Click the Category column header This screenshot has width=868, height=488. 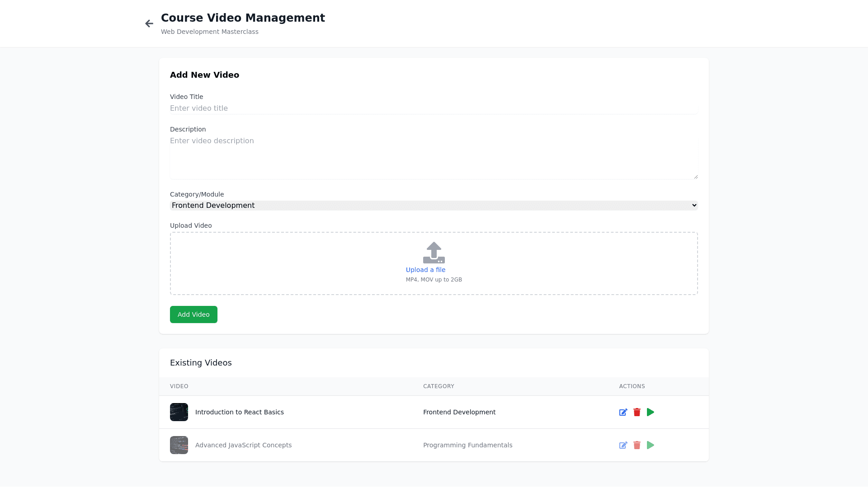point(439,386)
